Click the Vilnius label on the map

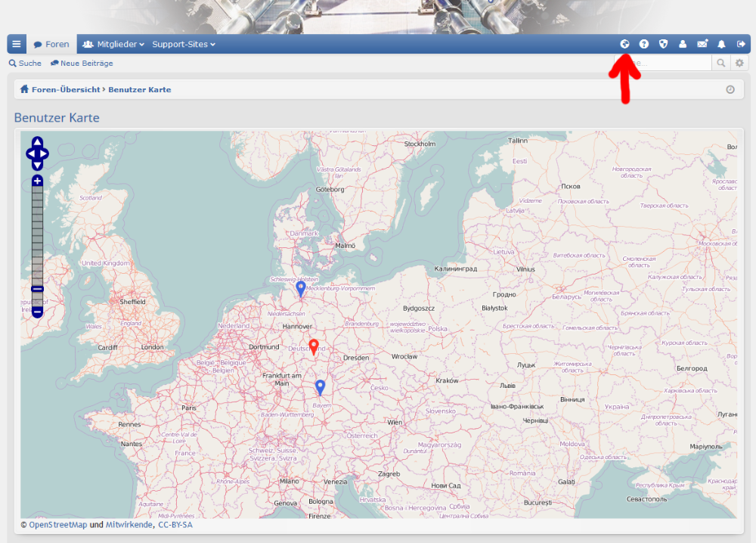pyautogui.click(x=525, y=269)
